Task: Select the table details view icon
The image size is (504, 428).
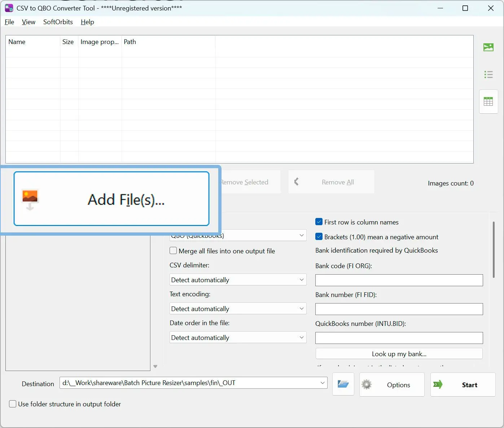Action: point(488,101)
